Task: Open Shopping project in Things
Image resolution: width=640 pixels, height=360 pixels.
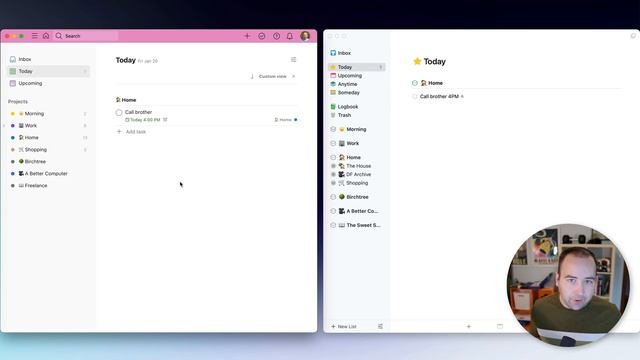Action: [357, 183]
